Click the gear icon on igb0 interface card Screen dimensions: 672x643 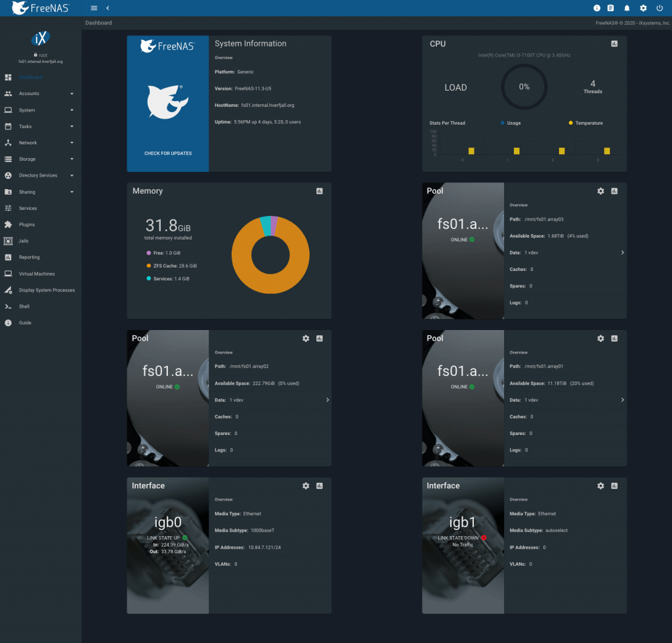tap(306, 486)
